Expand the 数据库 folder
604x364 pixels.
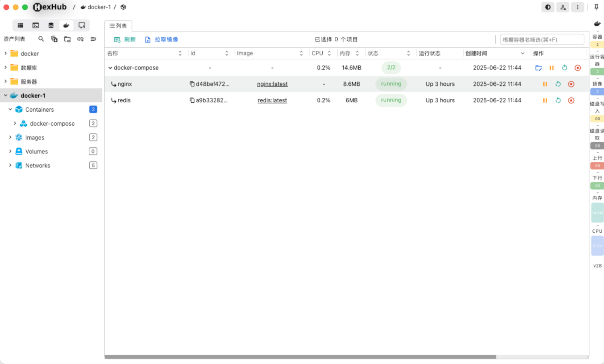tap(6, 67)
